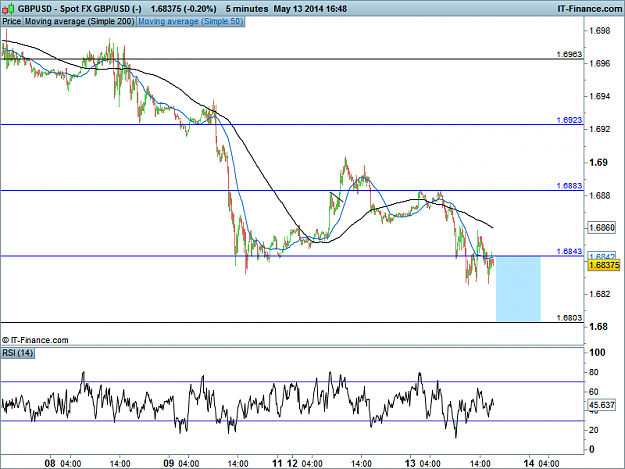Viewport: 625px width, 469px height.
Task: Click the GBPUSD - Spot FX GBP/USD title
Action: pyautogui.click(x=79, y=9)
